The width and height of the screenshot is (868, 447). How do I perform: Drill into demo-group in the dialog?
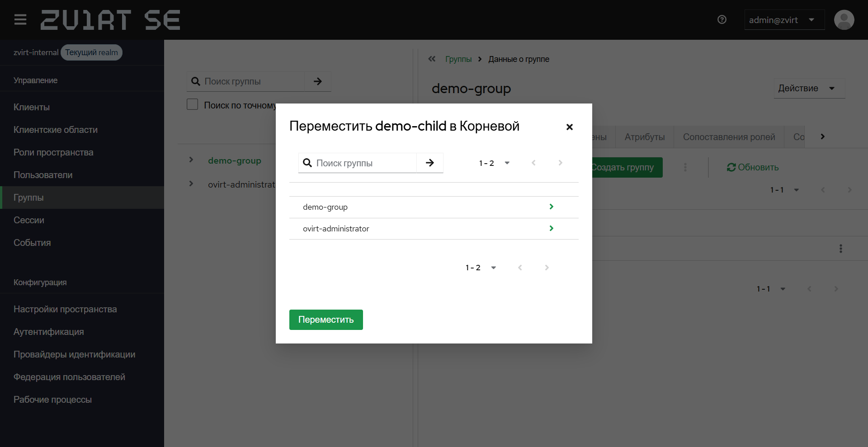click(x=551, y=207)
